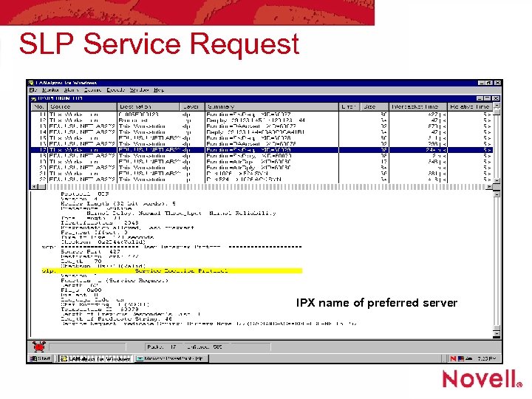Click the Interpacket Time column header
This screenshot has height=399, width=532.
417,106
